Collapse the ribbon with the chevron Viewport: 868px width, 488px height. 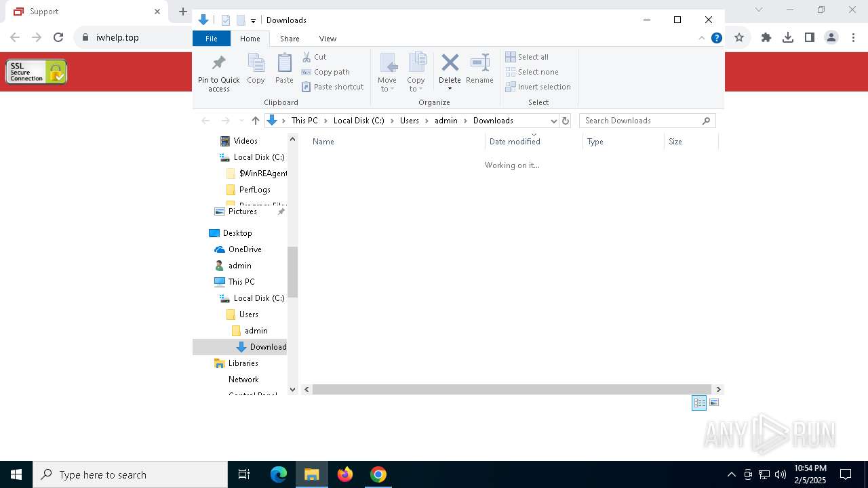(x=702, y=38)
